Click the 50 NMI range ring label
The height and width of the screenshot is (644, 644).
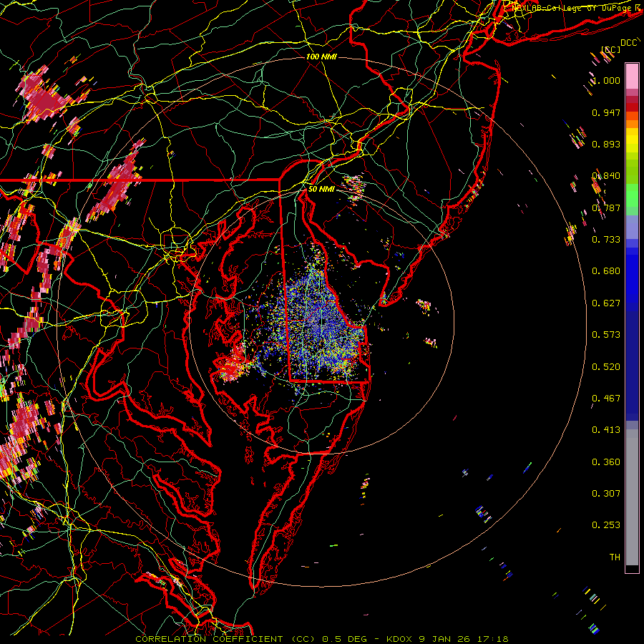tap(321, 189)
